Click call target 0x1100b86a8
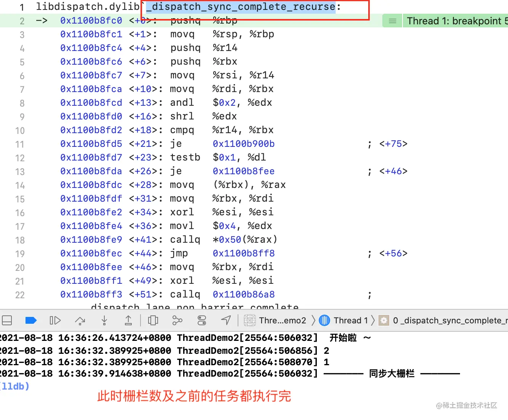This screenshot has height=420, width=508. coord(244,294)
